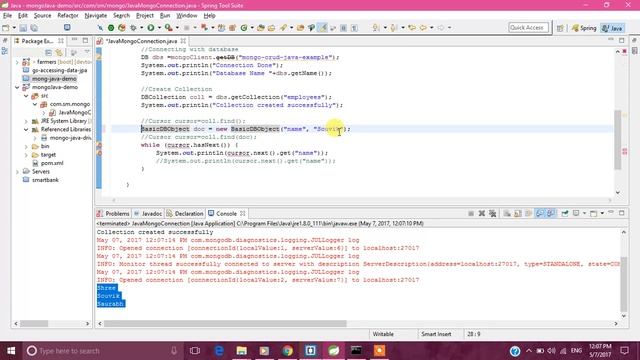Click the Windows taskbar search box

(102, 351)
